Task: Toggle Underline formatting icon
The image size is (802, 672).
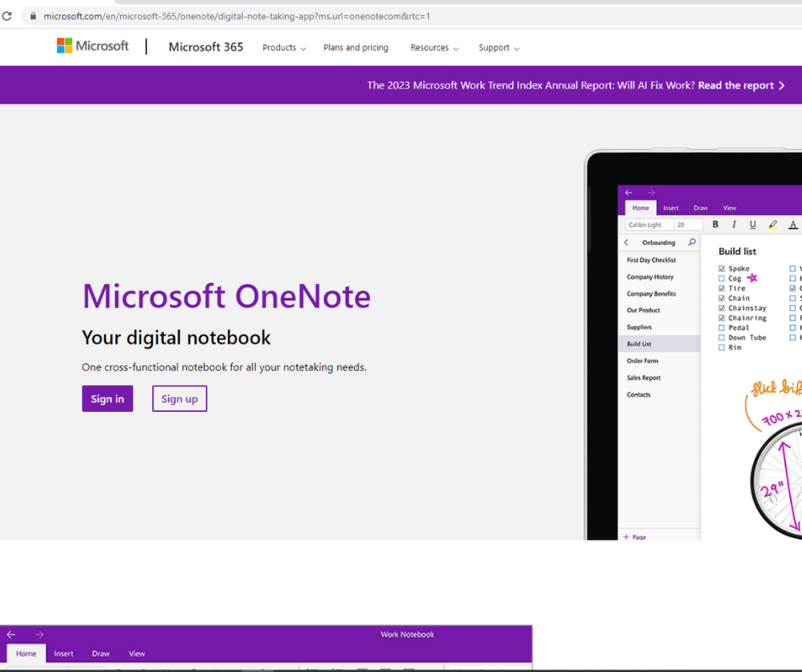Action: tap(753, 224)
